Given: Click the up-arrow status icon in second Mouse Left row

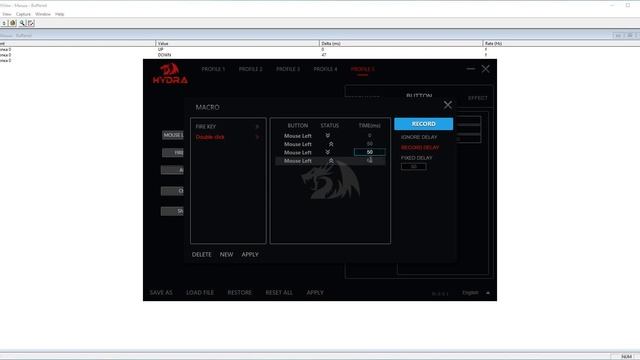Looking at the screenshot, I should [331, 144].
